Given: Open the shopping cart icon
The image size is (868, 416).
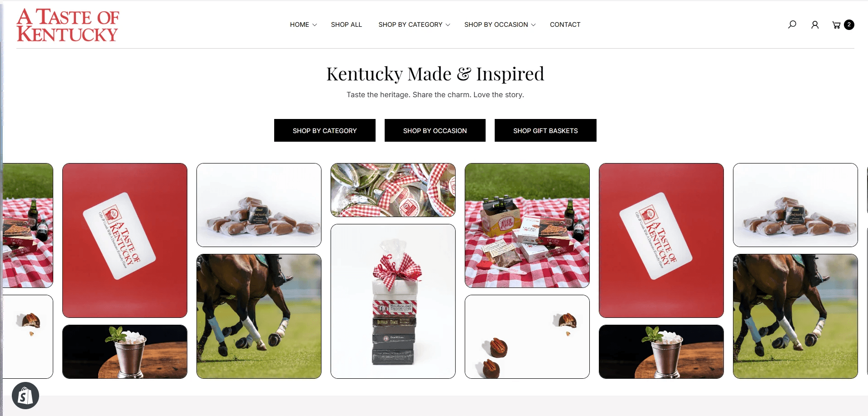Looking at the screenshot, I should click(836, 25).
